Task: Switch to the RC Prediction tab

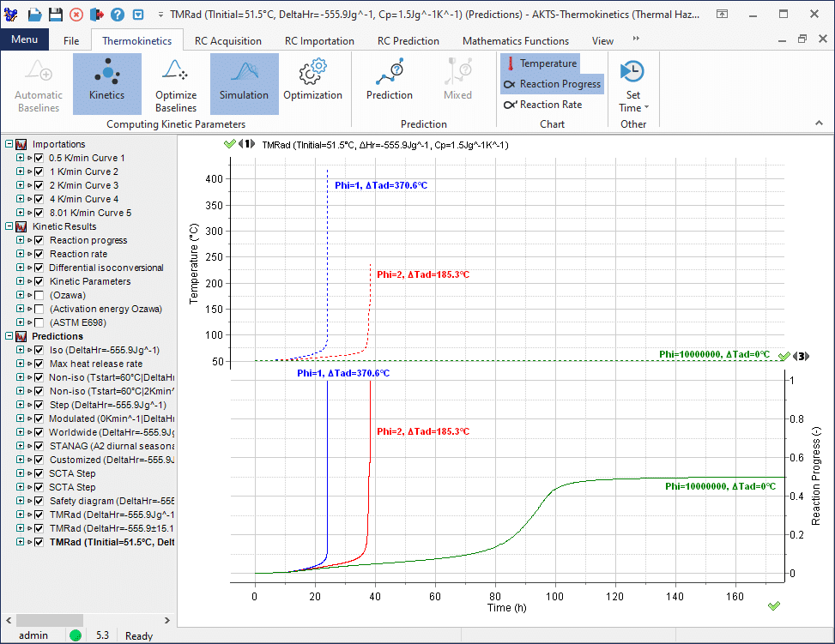Action: tap(408, 40)
